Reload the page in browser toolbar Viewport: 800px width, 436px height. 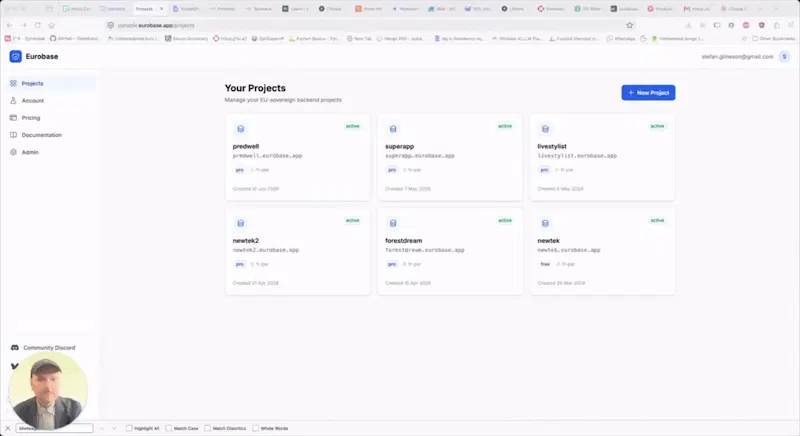coord(37,25)
